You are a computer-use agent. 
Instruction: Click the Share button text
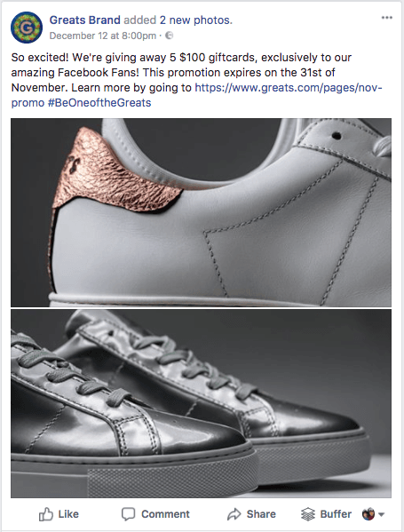pos(261,514)
